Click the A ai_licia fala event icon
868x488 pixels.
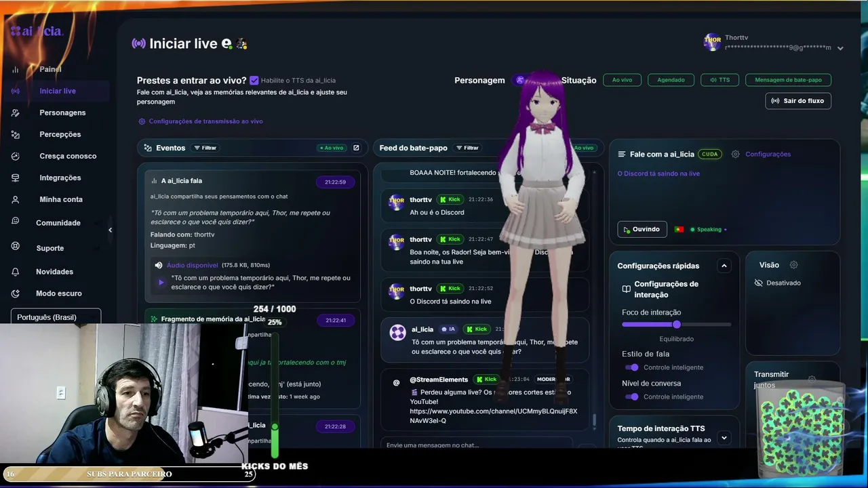point(154,181)
